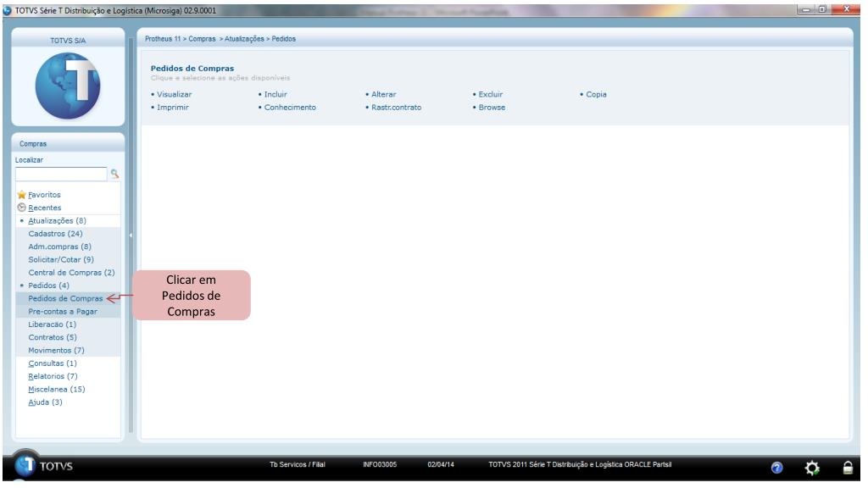Open the settings gear icon in bottom bar
Image resolution: width=868 pixels, height=488 pixels.
(812, 468)
